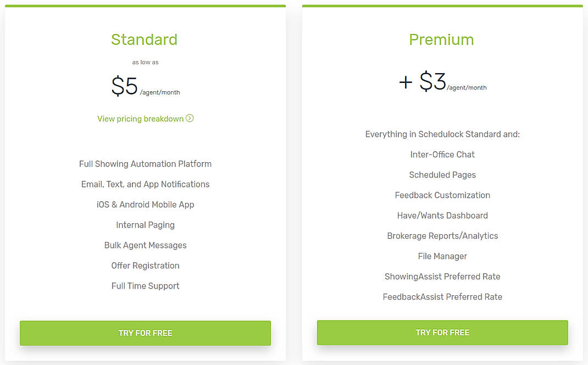Select the Feedback Customization feature
Viewport: 588px width, 365px height.
[x=442, y=195]
